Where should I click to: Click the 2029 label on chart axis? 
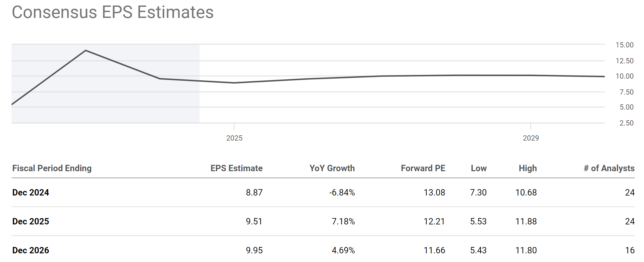pyautogui.click(x=531, y=138)
